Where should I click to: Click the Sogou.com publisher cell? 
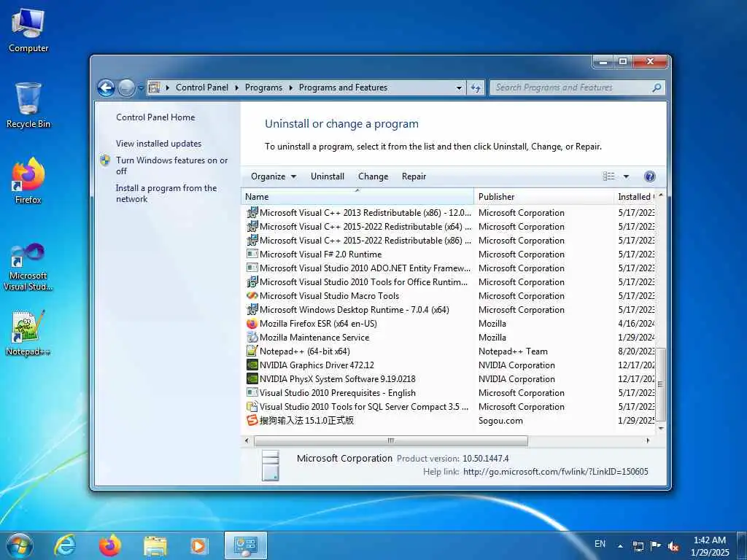point(500,421)
